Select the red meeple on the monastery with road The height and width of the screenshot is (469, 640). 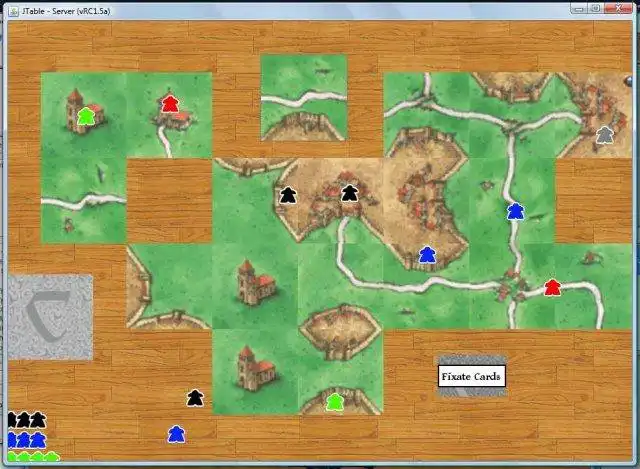(170, 104)
